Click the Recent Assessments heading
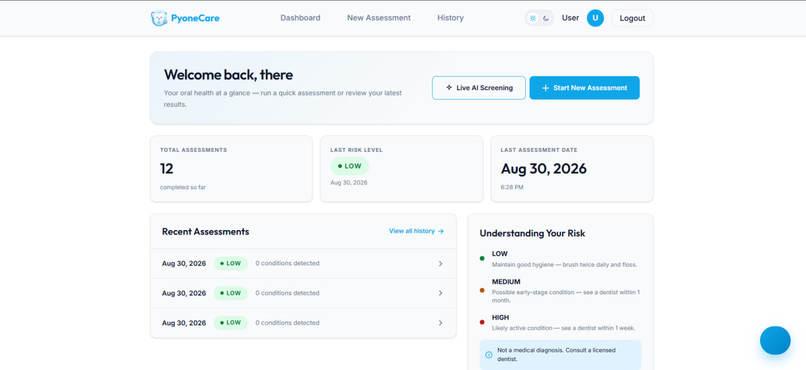Screen dimensions: 806x370 tap(206, 231)
